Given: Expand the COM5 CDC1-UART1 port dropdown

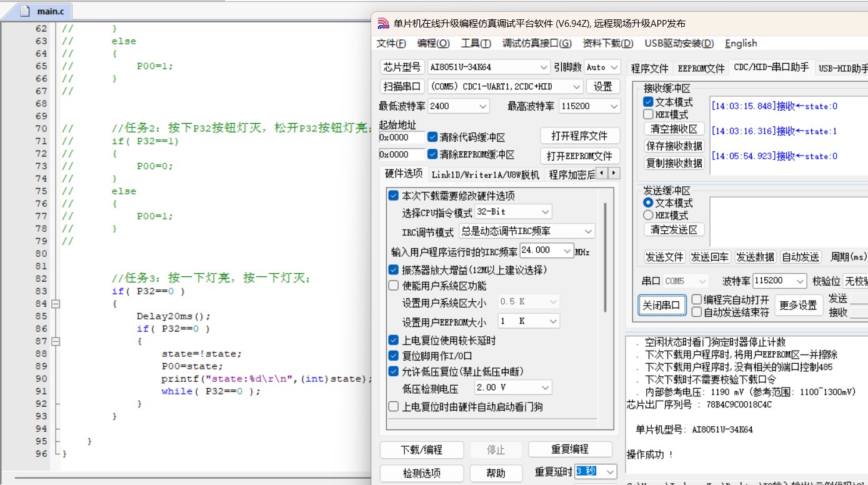Looking at the screenshot, I should [x=576, y=86].
